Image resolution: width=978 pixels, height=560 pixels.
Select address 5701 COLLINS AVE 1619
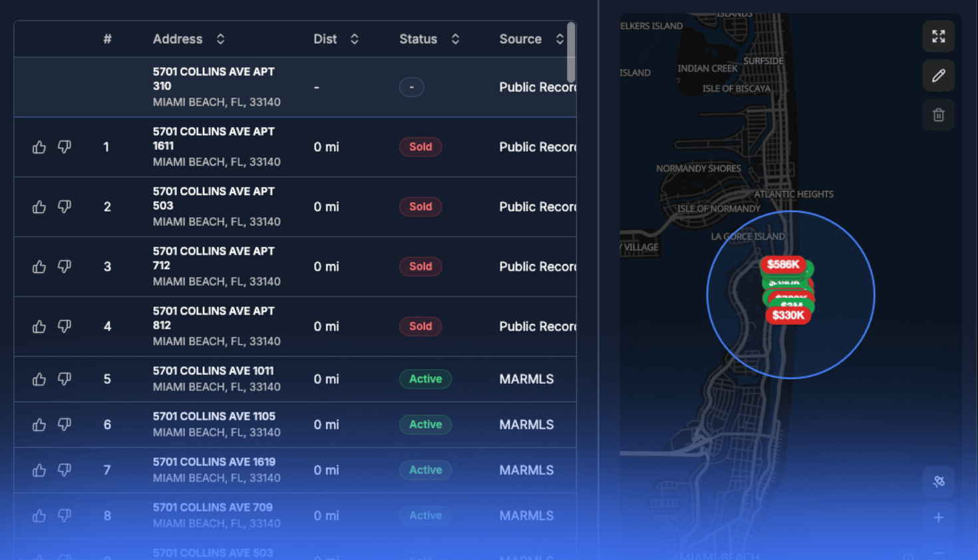214,462
